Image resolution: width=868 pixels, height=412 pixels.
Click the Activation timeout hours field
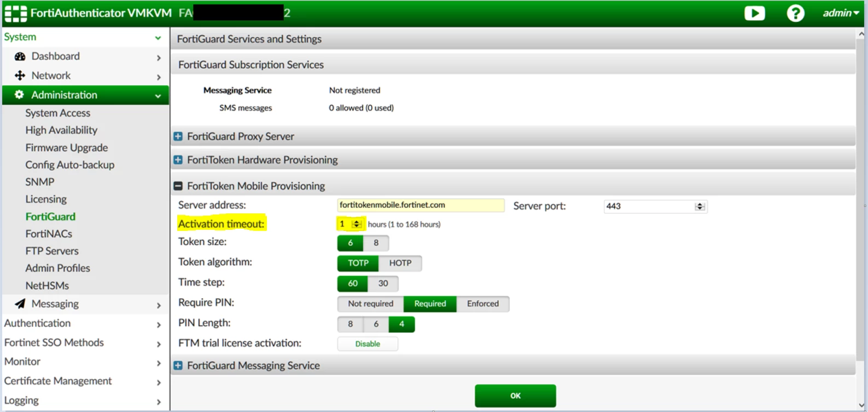pyautogui.click(x=350, y=224)
